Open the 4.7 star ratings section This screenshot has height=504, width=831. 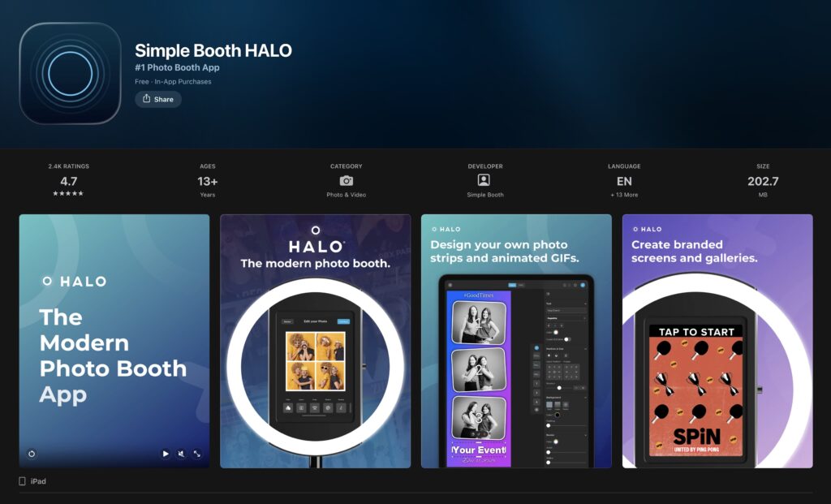click(x=69, y=181)
